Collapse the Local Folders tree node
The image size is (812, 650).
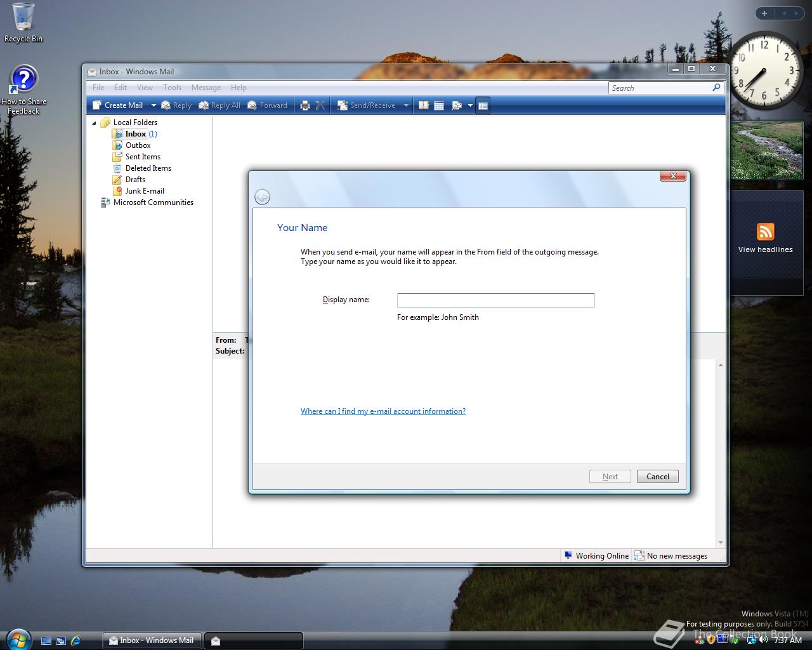point(94,123)
